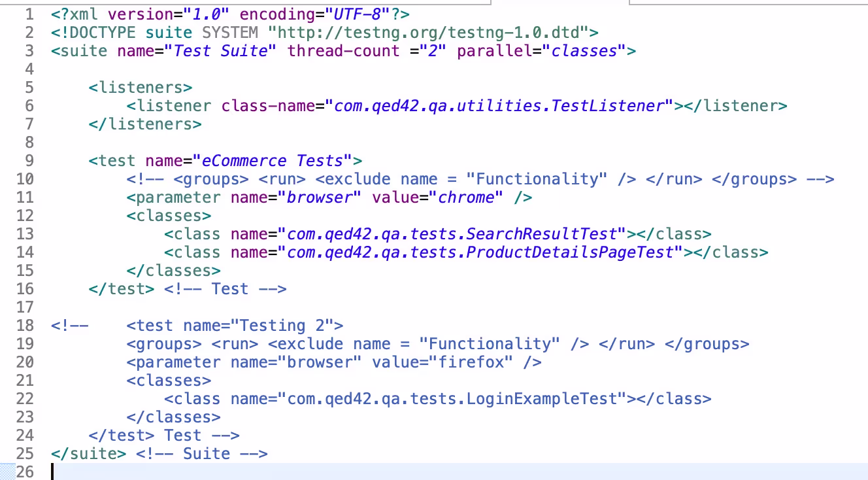868x480 pixels.
Task: Click the "eCommerce Tests" name value
Action: pos(271,160)
